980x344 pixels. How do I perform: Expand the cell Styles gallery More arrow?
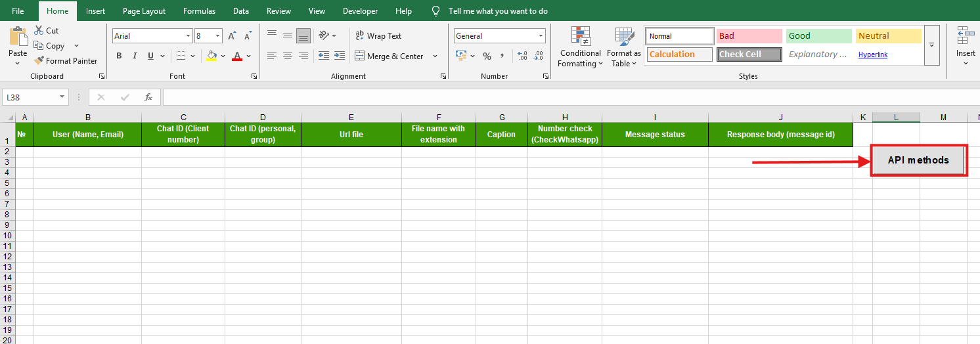point(931,45)
